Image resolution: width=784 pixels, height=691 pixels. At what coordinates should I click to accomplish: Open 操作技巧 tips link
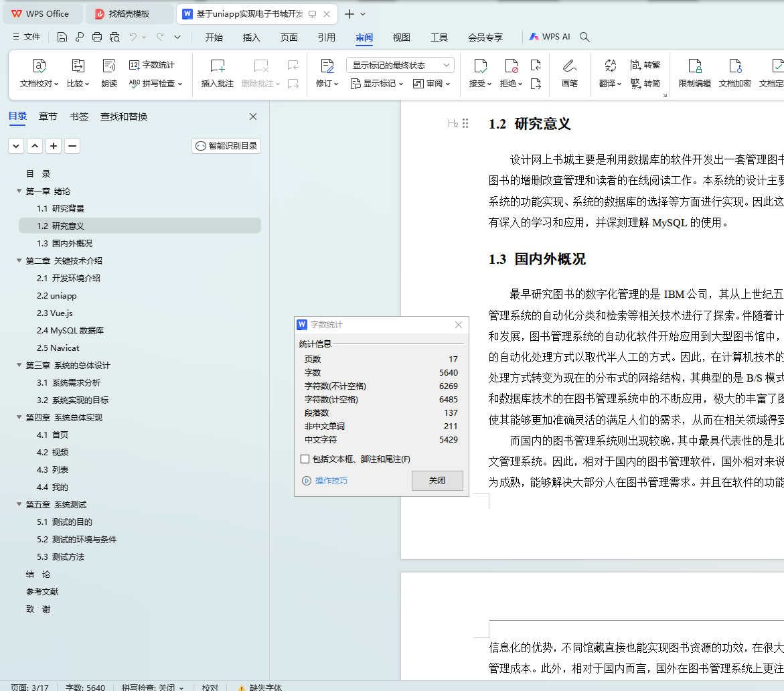coord(325,481)
